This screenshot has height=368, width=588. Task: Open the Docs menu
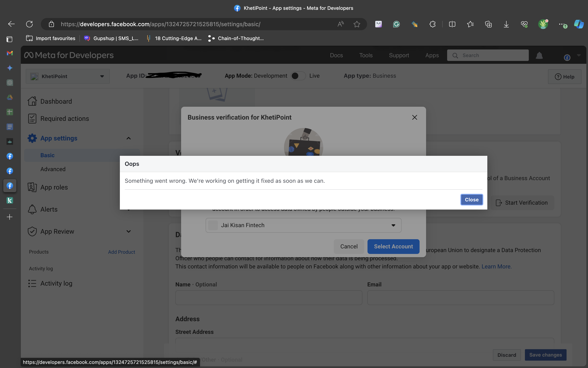click(x=336, y=55)
